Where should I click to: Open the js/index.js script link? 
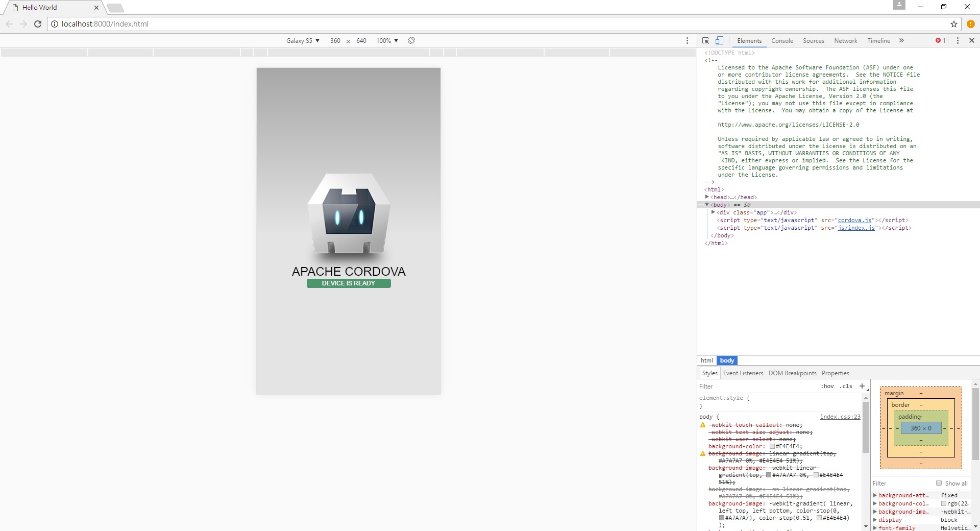856,228
